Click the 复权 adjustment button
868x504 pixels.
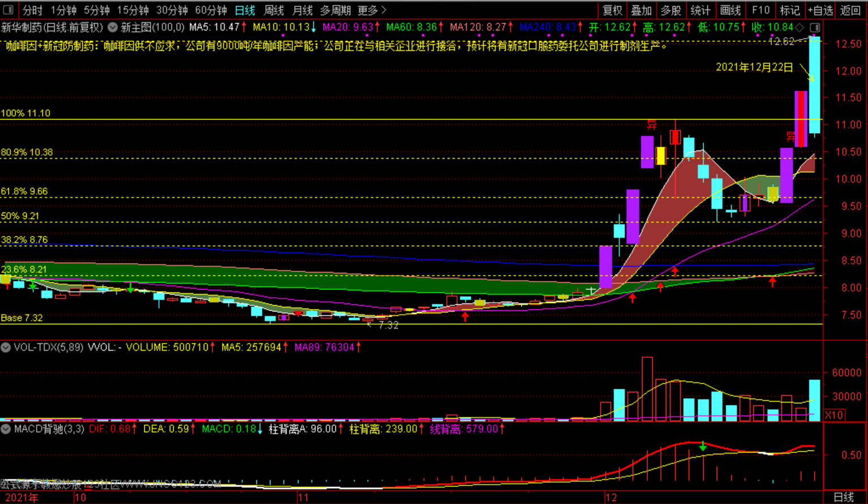[612, 10]
